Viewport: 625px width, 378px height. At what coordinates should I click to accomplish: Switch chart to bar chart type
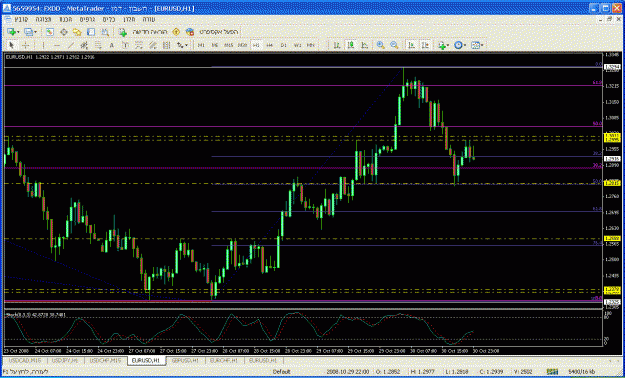coord(337,45)
